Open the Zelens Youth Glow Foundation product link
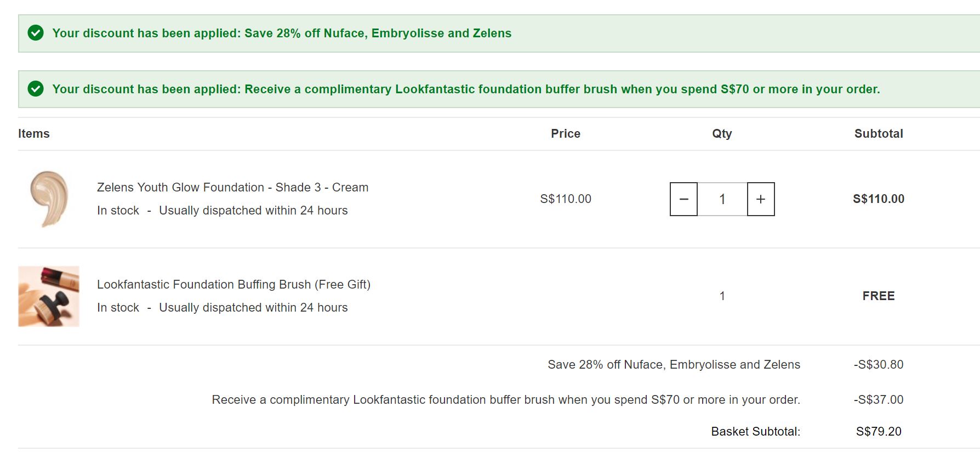This screenshot has width=980, height=457. point(232,188)
